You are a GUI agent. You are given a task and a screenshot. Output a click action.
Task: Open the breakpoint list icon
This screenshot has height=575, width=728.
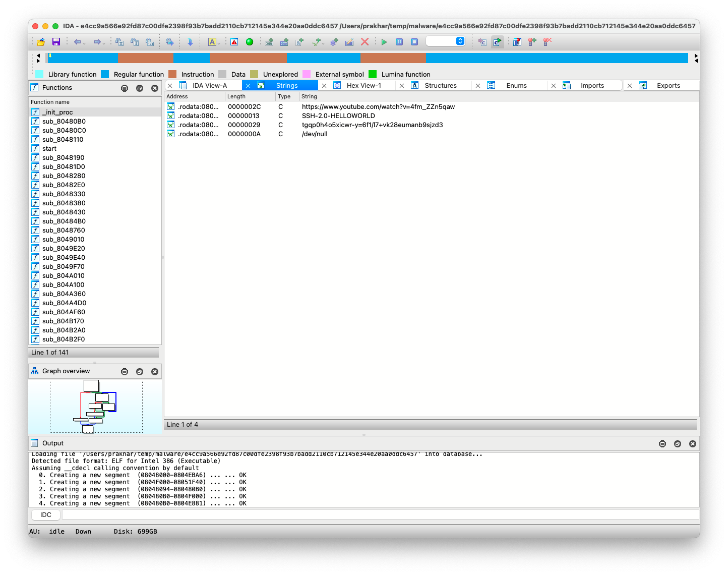517,42
